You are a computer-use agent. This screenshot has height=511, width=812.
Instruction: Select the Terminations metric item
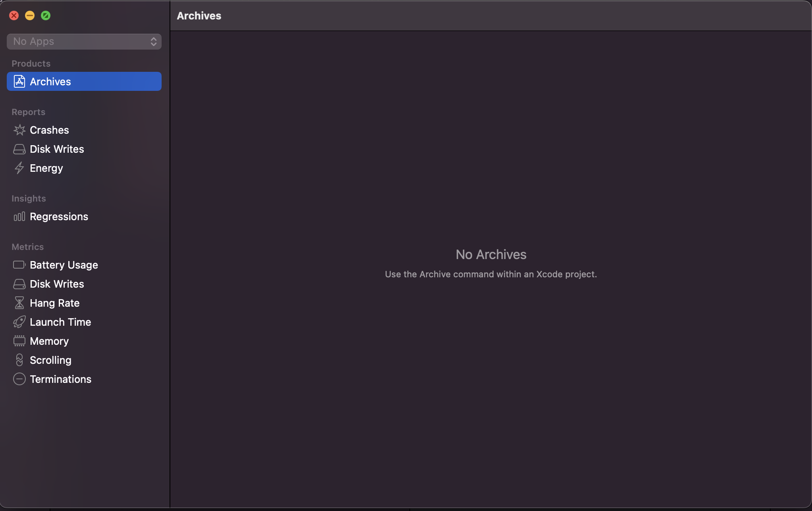coord(60,379)
